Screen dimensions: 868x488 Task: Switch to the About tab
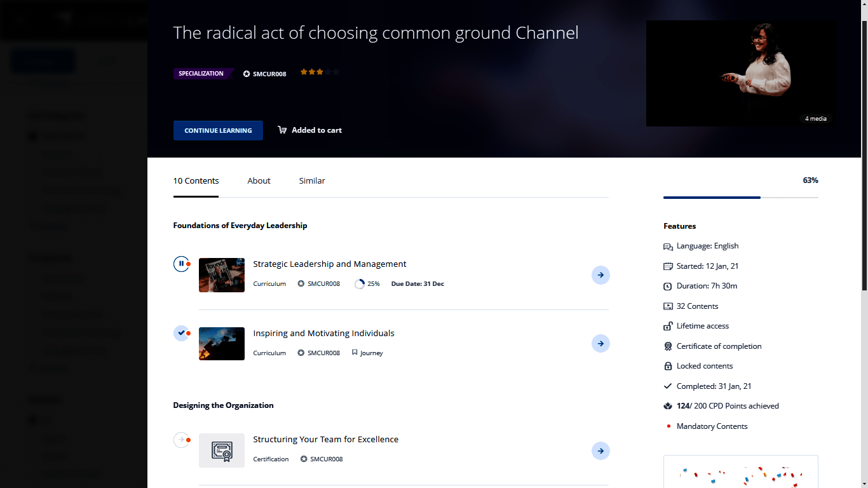[x=259, y=181]
